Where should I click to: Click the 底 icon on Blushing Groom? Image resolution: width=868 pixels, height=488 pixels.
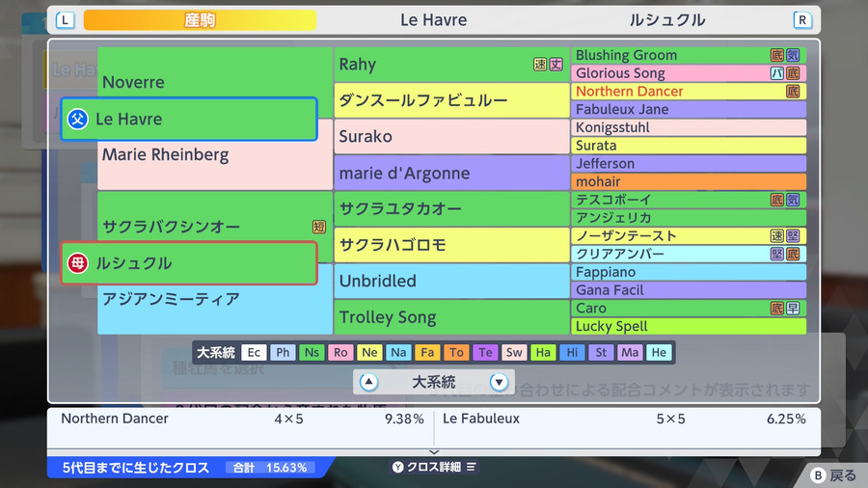777,55
